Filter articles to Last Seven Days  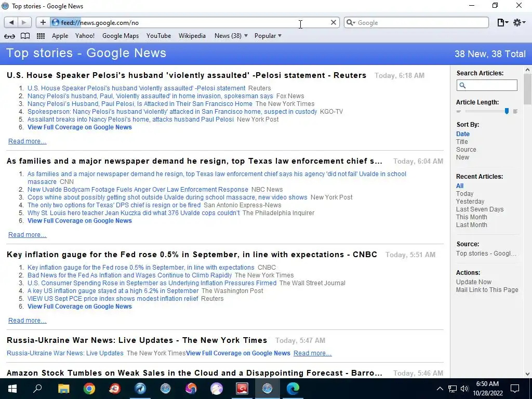pos(480,209)
